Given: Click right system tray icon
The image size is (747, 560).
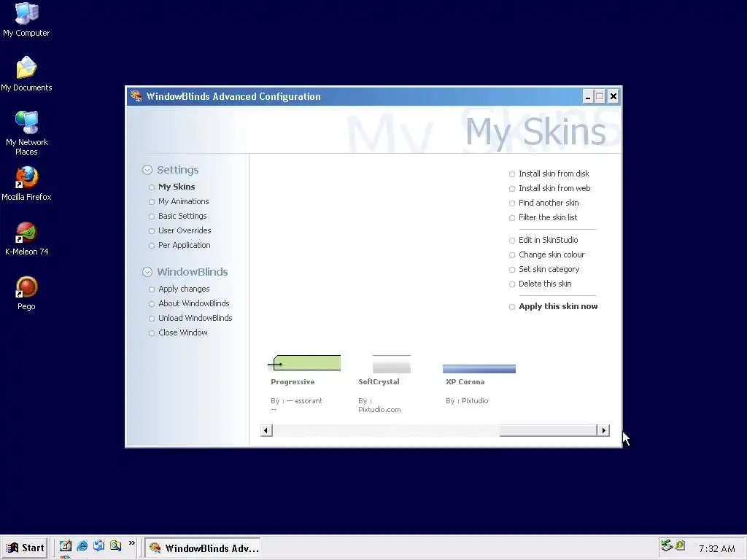Looking at the screenshot, I should tap(680, 545).
